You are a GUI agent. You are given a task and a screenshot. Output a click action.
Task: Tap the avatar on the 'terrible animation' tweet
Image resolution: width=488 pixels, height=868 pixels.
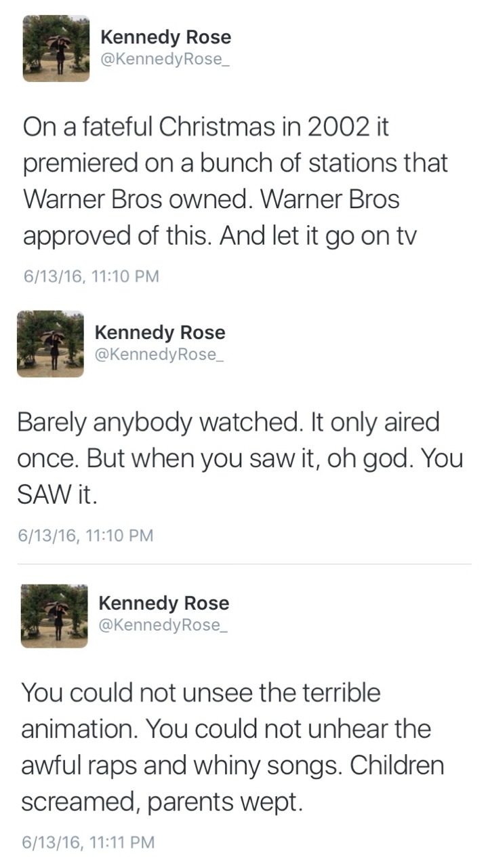click(x=54, y=615)
